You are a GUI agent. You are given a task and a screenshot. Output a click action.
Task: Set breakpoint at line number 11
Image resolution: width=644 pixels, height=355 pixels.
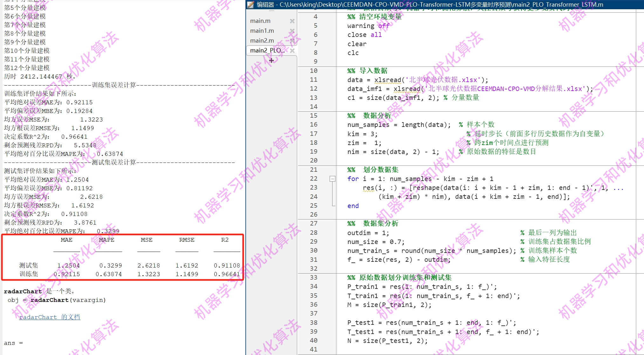click(x=313, y=80)
